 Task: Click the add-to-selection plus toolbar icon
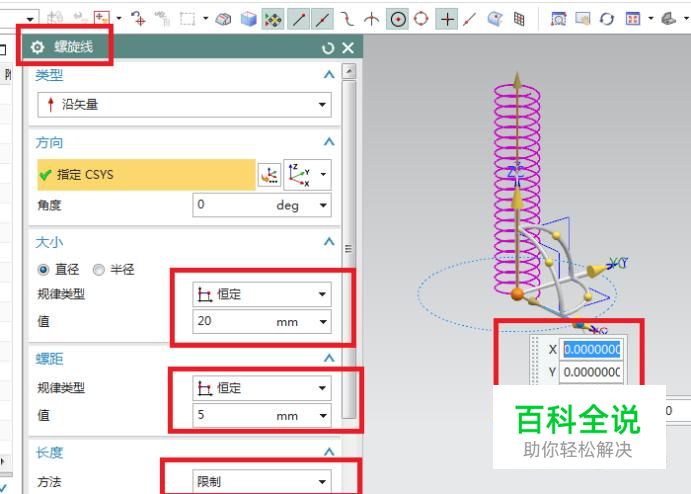click(102, 19)
